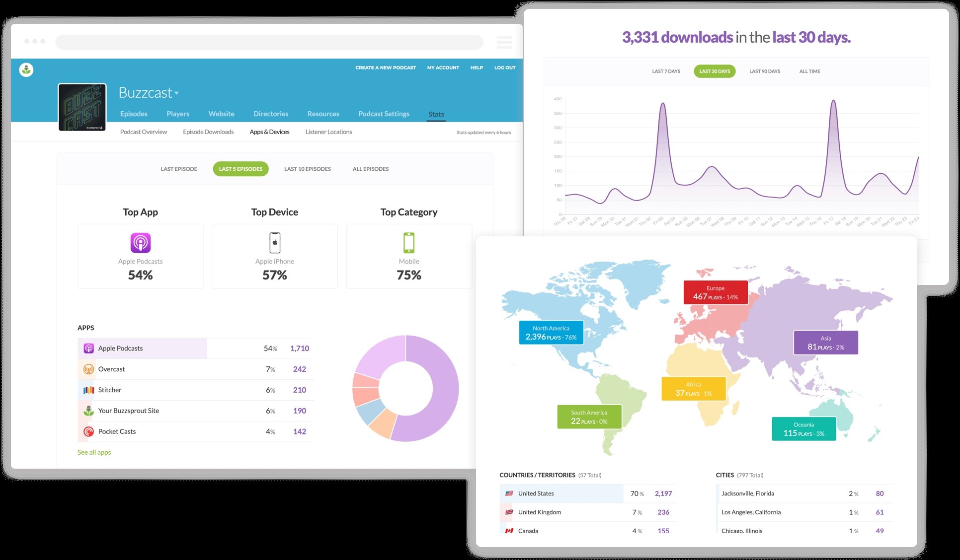Click Create a New Podcast link
The image size is (960, 560).
386,68
